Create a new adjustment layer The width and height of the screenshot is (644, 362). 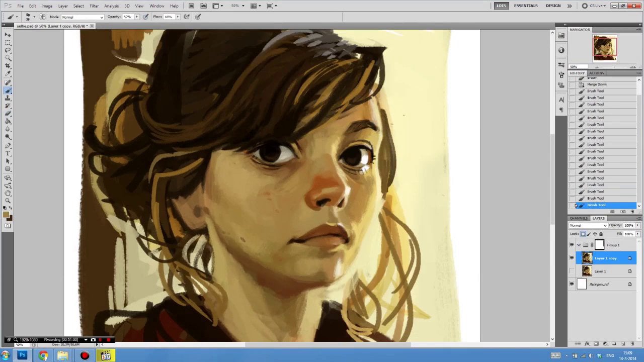point(605,344)
